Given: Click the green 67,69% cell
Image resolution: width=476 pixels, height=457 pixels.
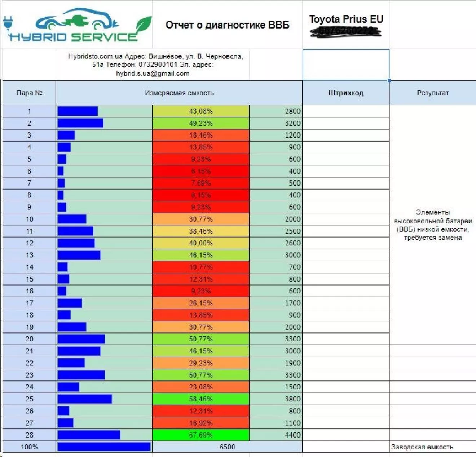Looking at the screenshot, I should click(x=201, y=435).
